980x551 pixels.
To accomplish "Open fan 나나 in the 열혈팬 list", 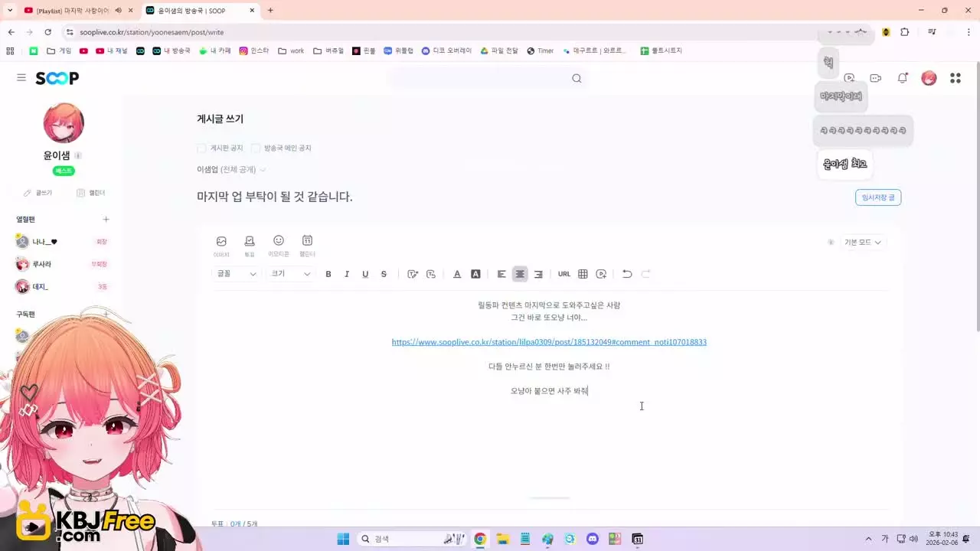I will (x=44, y=242).
